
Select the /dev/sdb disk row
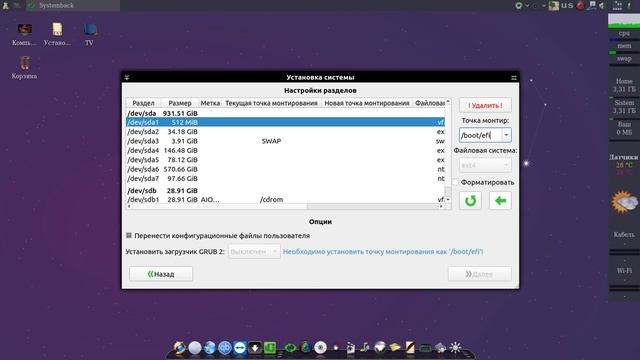(285, 191)
